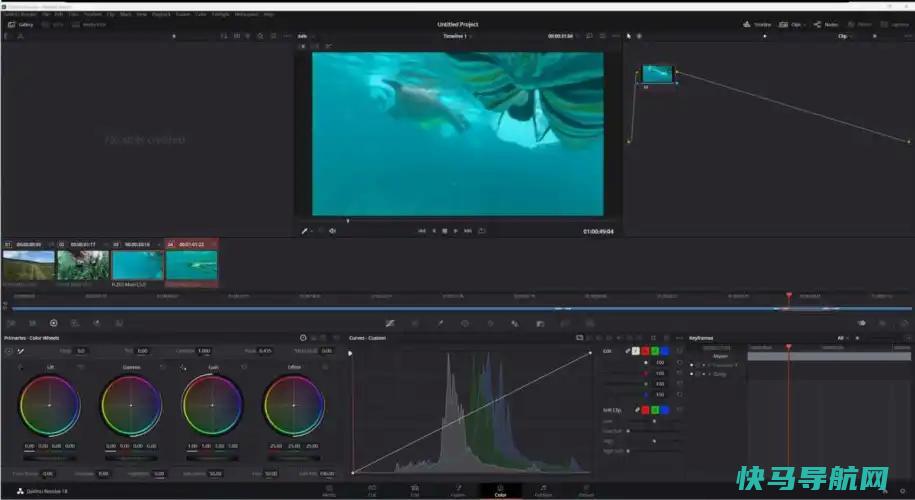Open the Timeline 1 dropdown
This screenshot has width=915, height=500.
point(458,36)
